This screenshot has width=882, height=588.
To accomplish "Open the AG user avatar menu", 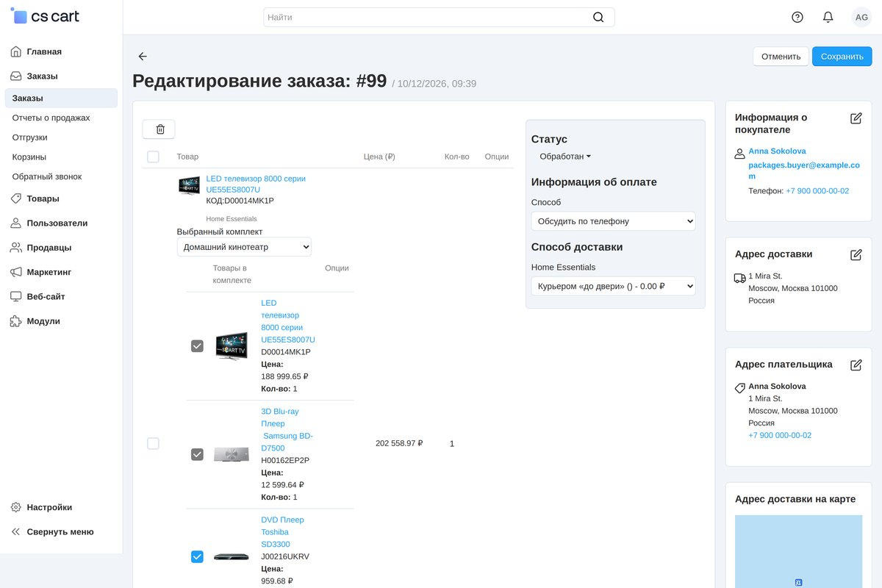I will [x=861, y=17].
